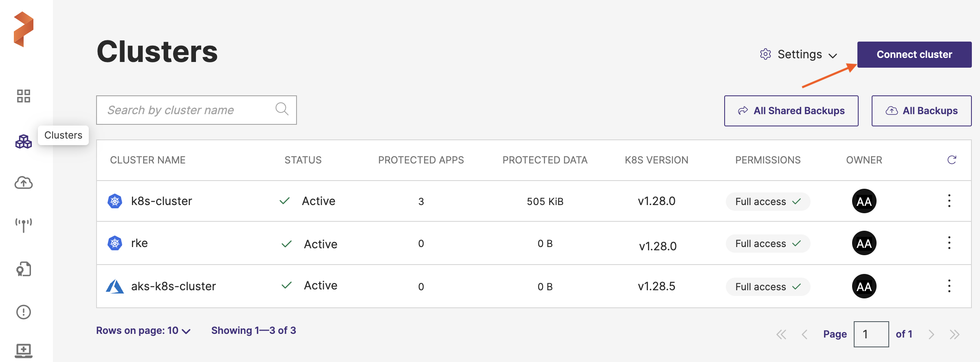Screen dimensions: 980x362
Task: Select the Clusters cubes icon in sidebar
Action: point(24,141)
